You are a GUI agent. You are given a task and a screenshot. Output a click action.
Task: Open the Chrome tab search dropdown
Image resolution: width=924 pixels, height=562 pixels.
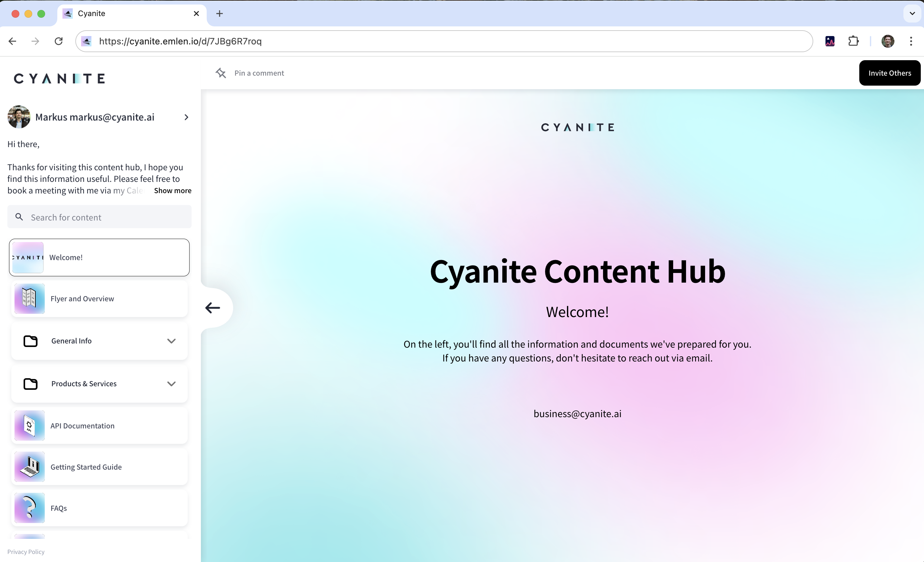(912, 14)
